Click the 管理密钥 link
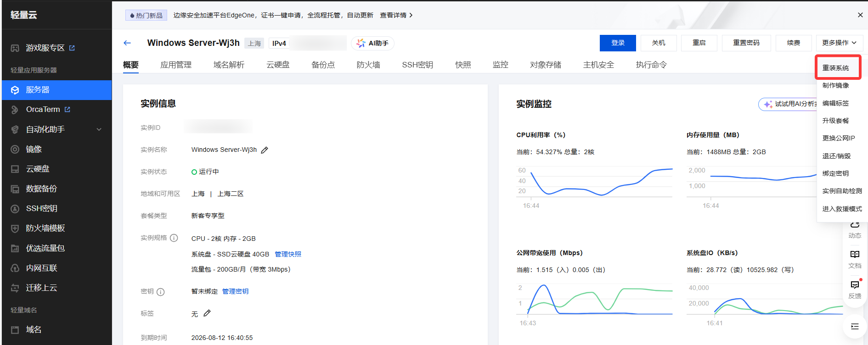868x345 pixels. [x=235, y=291]
